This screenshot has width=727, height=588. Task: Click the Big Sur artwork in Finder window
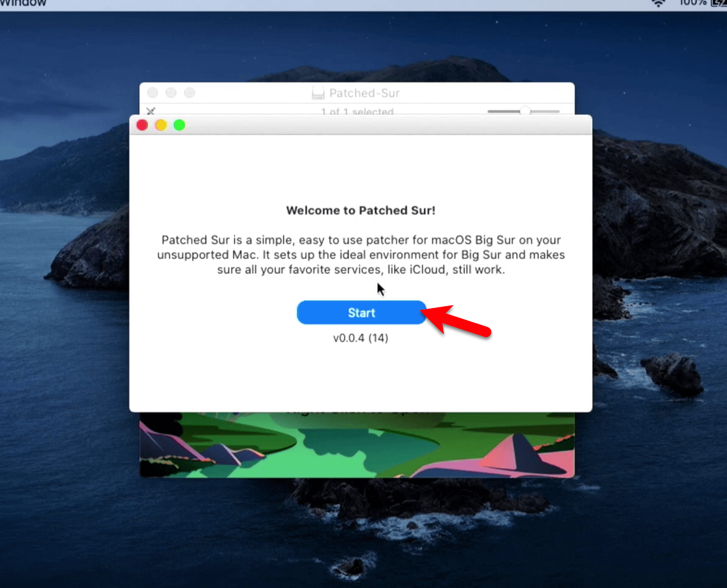tap(357, 445)
